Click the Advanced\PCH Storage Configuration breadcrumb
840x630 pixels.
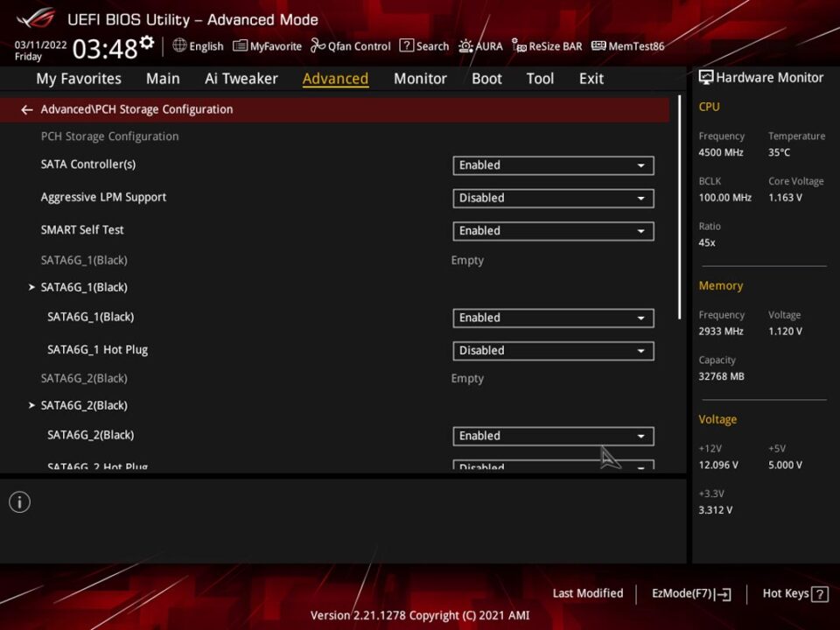pos(136,109)
